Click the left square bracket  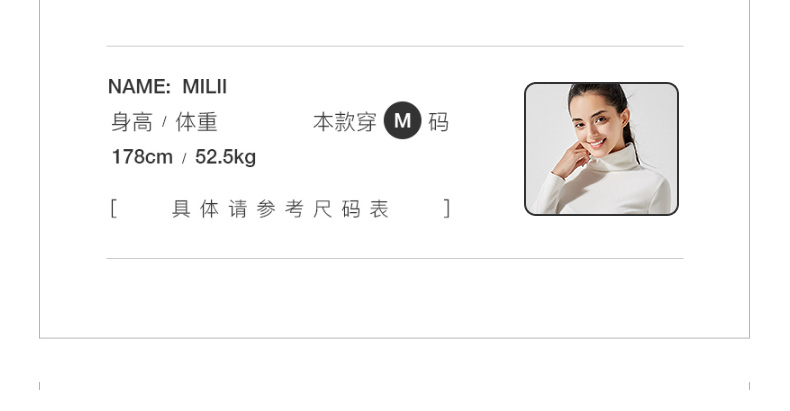113,209
